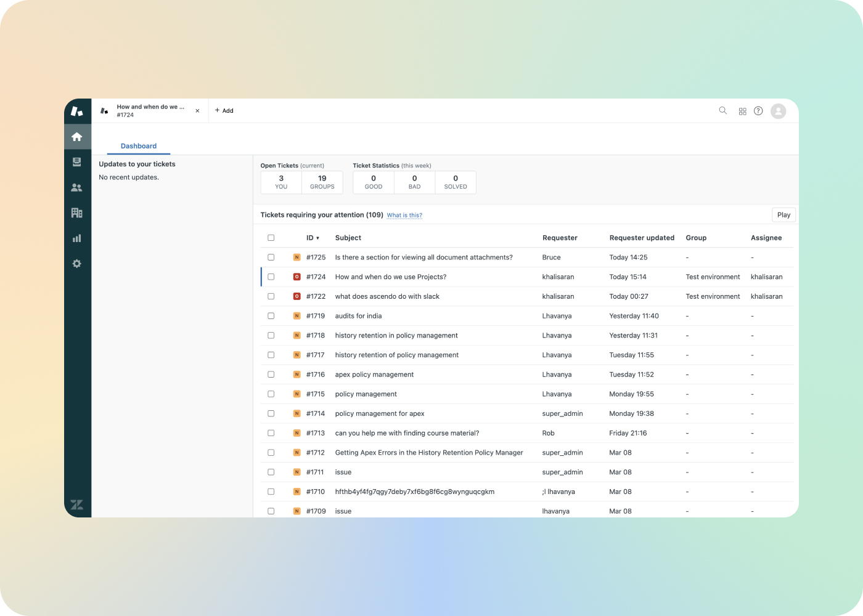Click the SOLVED ticket statistics box
The width and height of the screenshot is (863, 616).
pos(456,182)
